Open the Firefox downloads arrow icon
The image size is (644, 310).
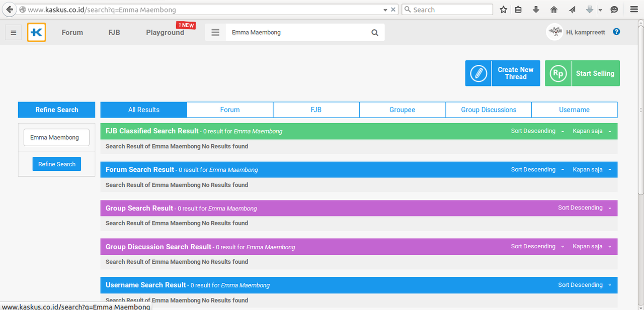click(x=536, y=10)
